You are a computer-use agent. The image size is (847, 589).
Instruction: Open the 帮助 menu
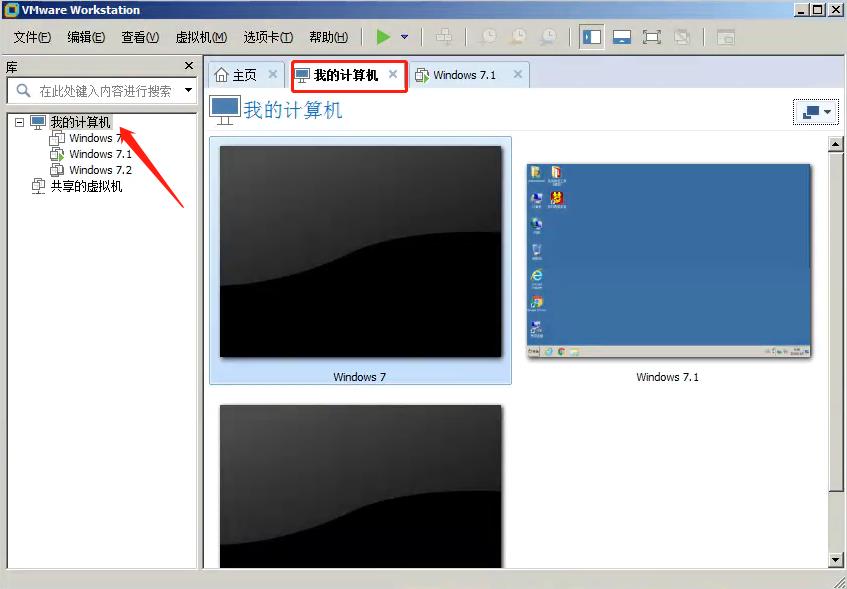coord(328,37)
